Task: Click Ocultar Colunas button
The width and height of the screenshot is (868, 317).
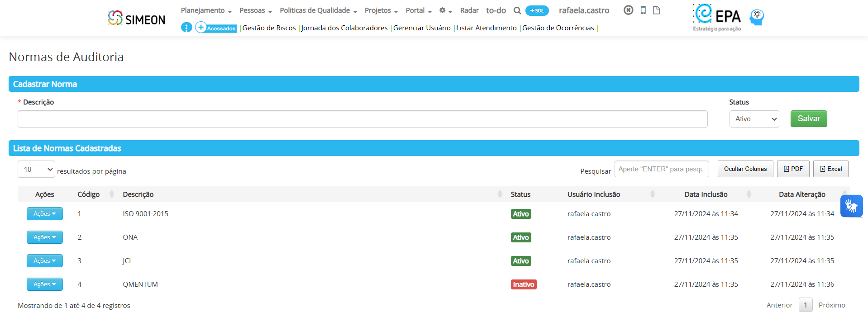Action: tap(745, 169)
